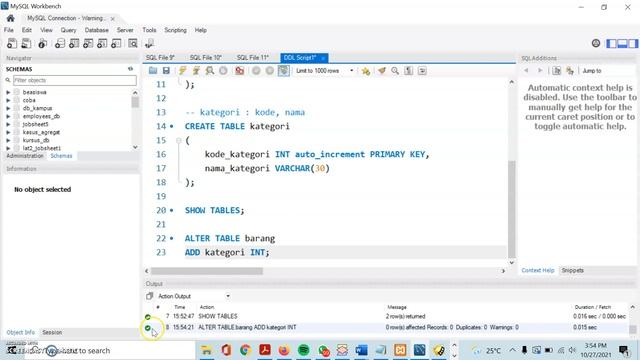Viewport: 640px width, 360px height.
Task: Create a new SQL tab for queries
Action: pyautogui.click(x=12, y=43)
